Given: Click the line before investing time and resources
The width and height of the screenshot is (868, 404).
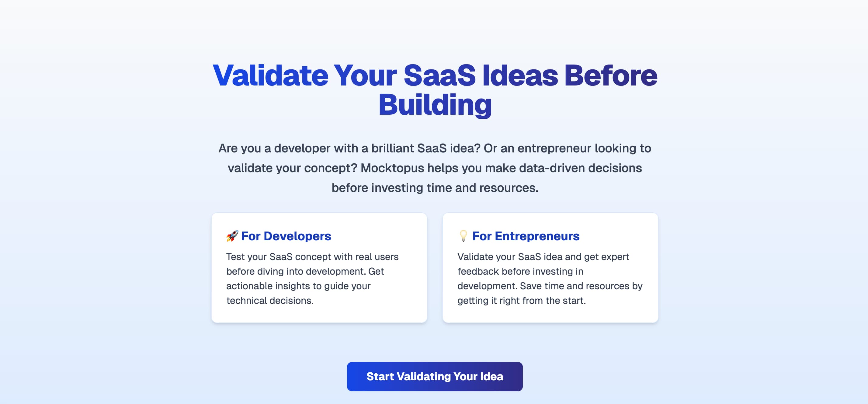Looking at the screenshot, I should pyautogui.click(x=435, y=188).
